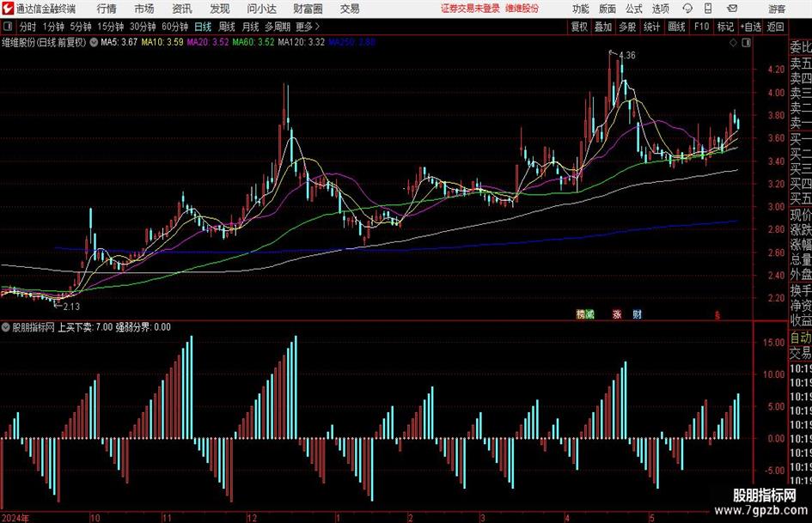Click the 2.13 low price label
812x523 pixels.
coord(71,307)
